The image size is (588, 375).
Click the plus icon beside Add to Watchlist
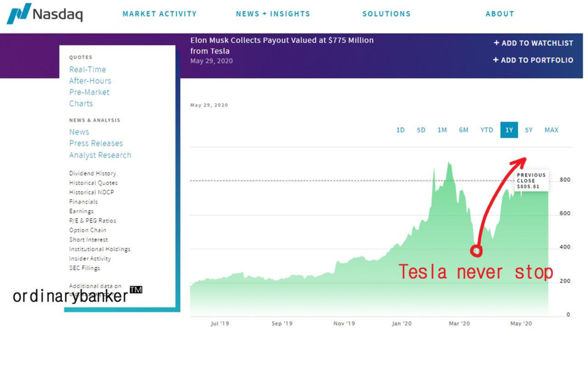pos(496,43)
